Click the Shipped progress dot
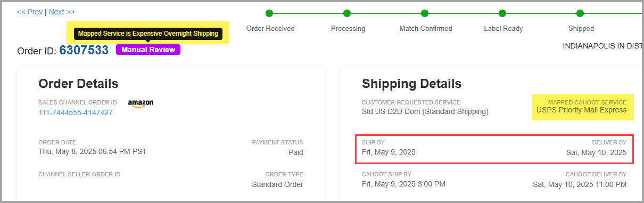The image size is (644, 203). [x=580, y=13]
